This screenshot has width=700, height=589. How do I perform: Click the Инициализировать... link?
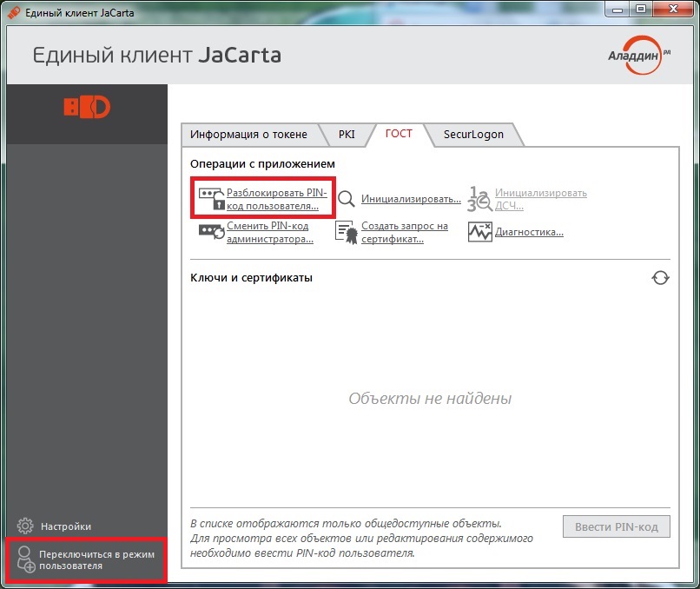pyautogui.click(x=411, y=199)
